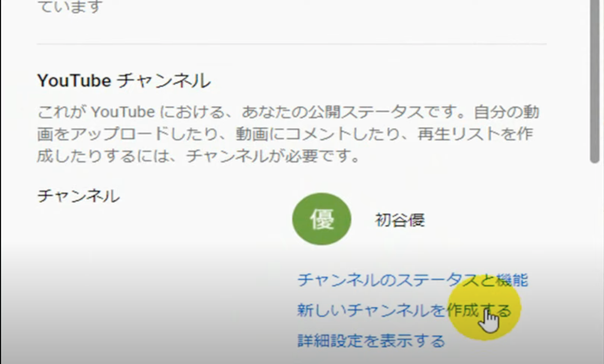Click the word 作成する in the new channel link

(479, 310)
